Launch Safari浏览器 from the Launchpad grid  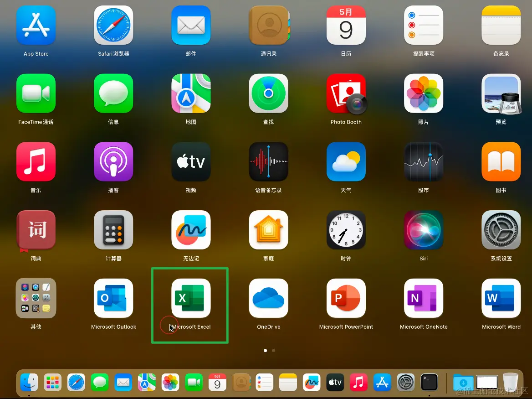pyautogui.click(x=113, y=25)
